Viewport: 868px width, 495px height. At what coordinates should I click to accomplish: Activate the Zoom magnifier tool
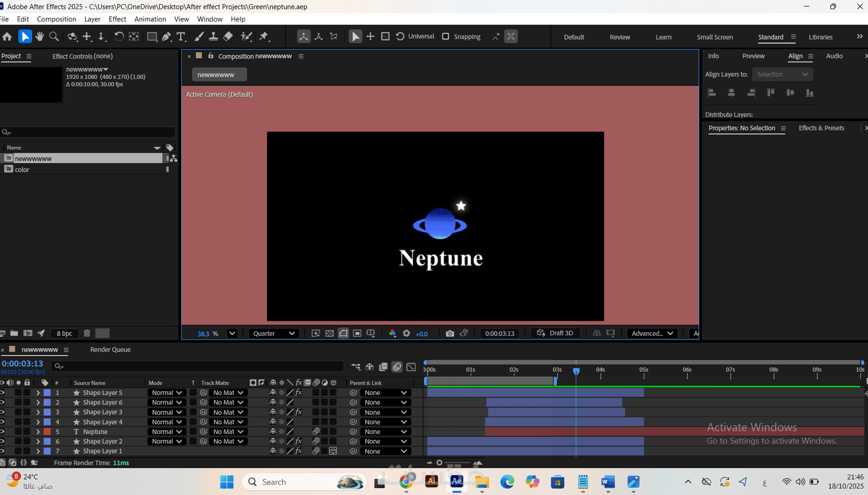pyautogui.click(x=54, y=37)
